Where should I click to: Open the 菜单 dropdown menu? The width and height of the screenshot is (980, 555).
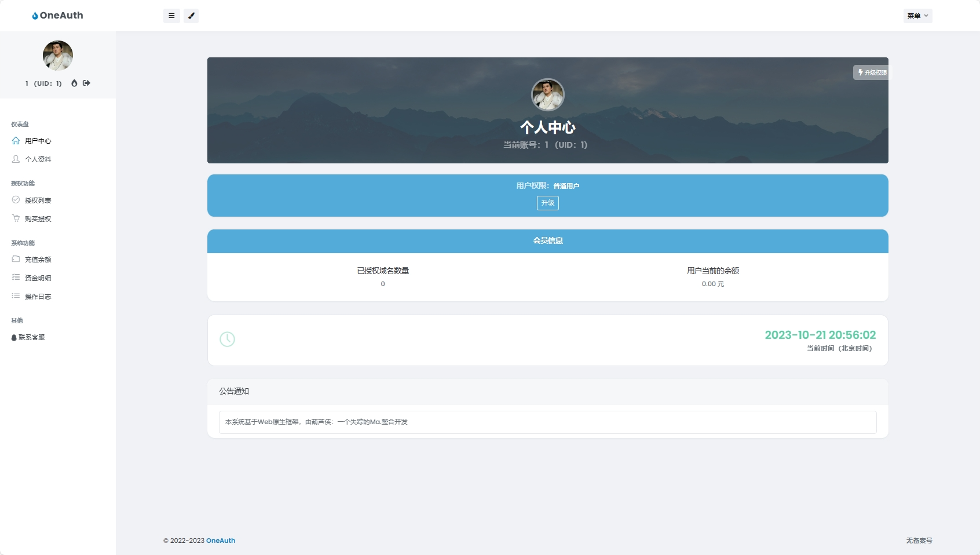[x=917, y=16]
